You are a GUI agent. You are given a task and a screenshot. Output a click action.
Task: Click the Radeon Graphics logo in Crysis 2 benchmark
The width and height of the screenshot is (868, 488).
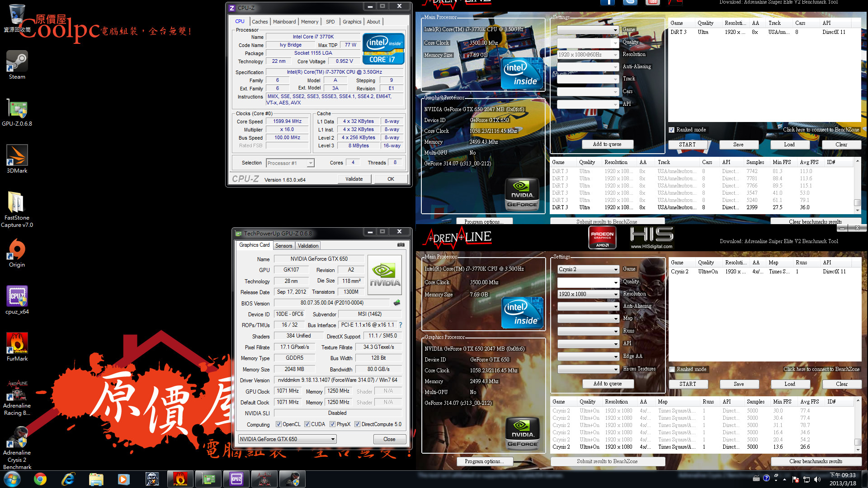[602, 237]
